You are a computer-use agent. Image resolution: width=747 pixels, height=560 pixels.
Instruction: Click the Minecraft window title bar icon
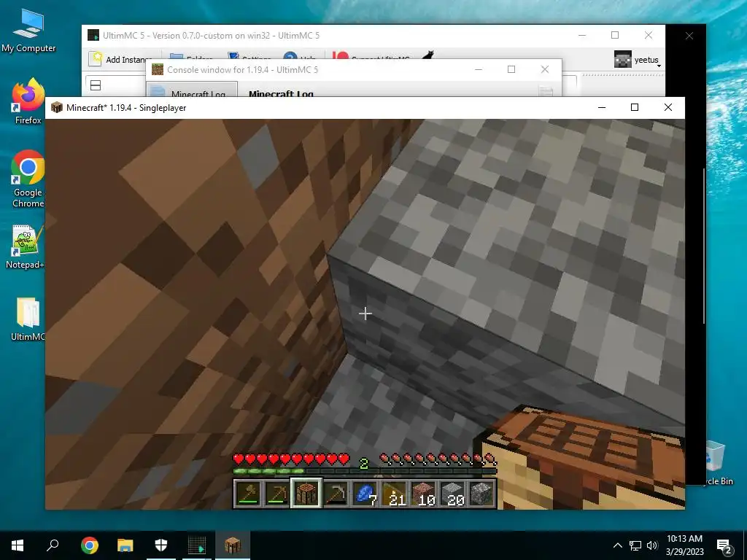57,108
